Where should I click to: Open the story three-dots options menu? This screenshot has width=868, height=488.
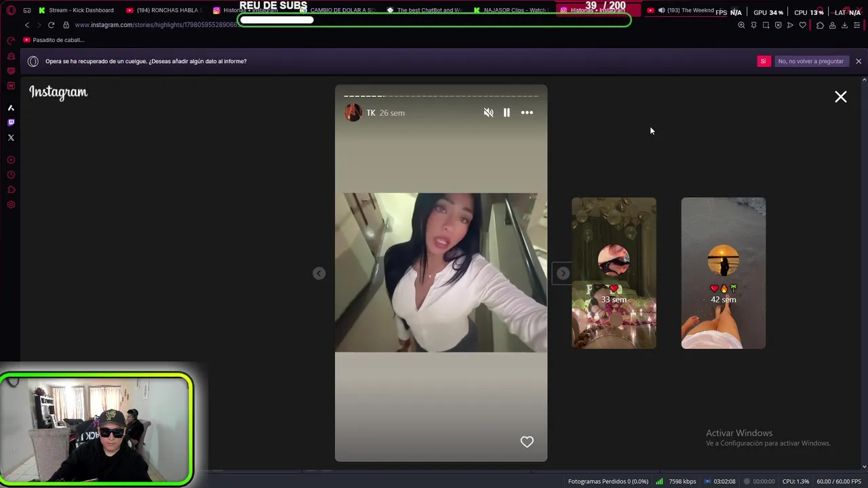[x=527, y=113]
